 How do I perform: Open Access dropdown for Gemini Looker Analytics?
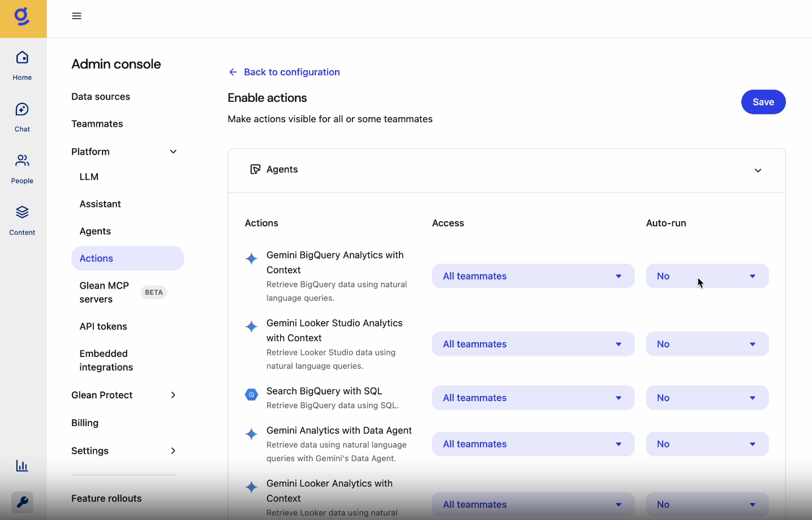pos(533,505)
